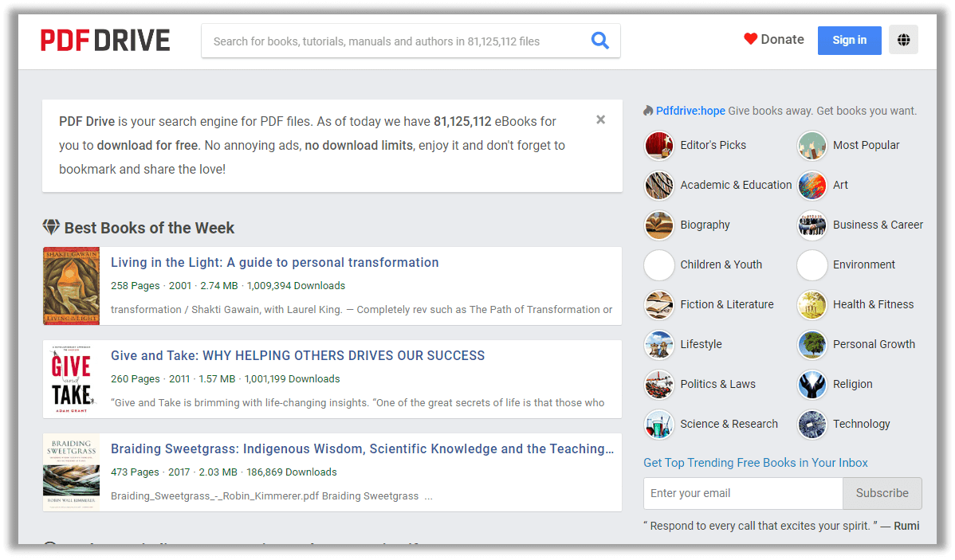This screenshot has height=560, width=955.
Task: Focus the Enter your email field
Action: click(743, 493)
